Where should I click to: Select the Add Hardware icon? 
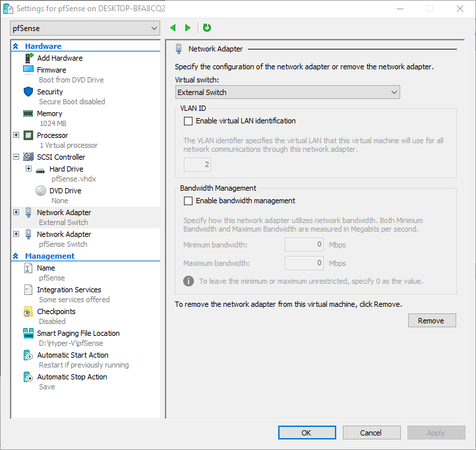point(28,58)
